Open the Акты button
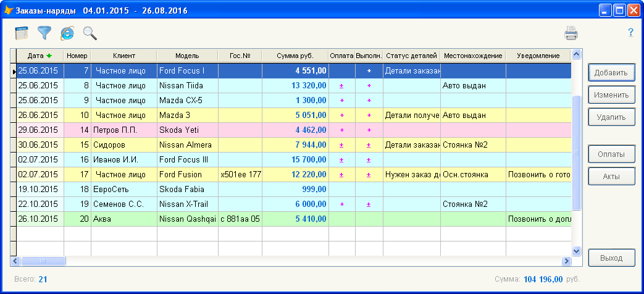This screenshot has width=644, height=294. click(611, 177)
